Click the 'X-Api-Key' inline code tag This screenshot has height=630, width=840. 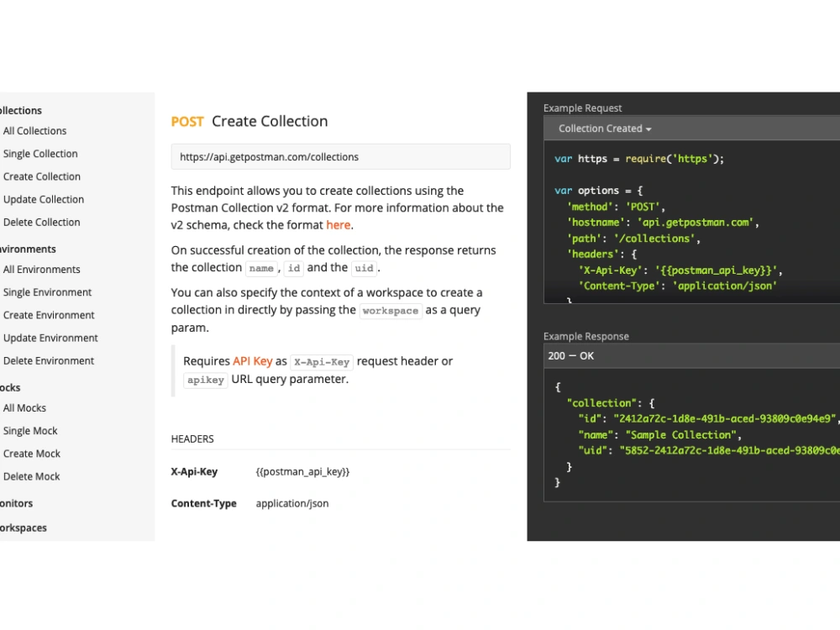click(322, 362)
